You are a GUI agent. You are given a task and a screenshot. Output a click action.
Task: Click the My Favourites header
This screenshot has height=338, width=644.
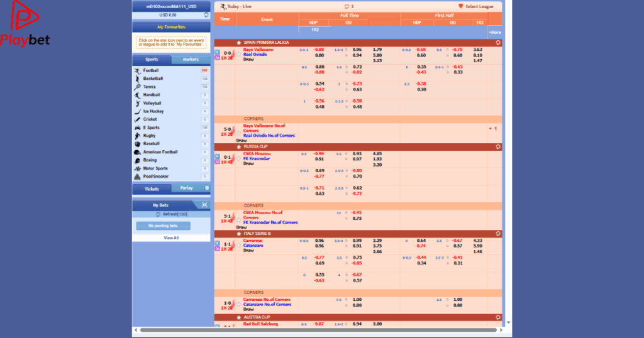(x=171, y=27)
